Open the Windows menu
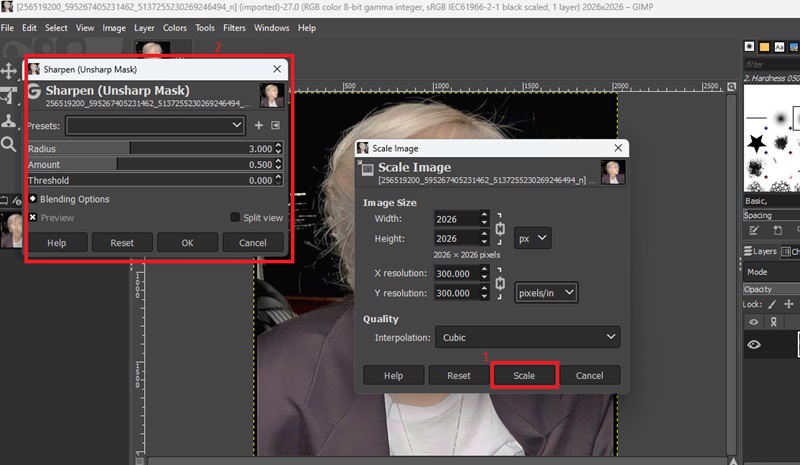The width and height of the screenshot is (800, 465). point(271,28)
